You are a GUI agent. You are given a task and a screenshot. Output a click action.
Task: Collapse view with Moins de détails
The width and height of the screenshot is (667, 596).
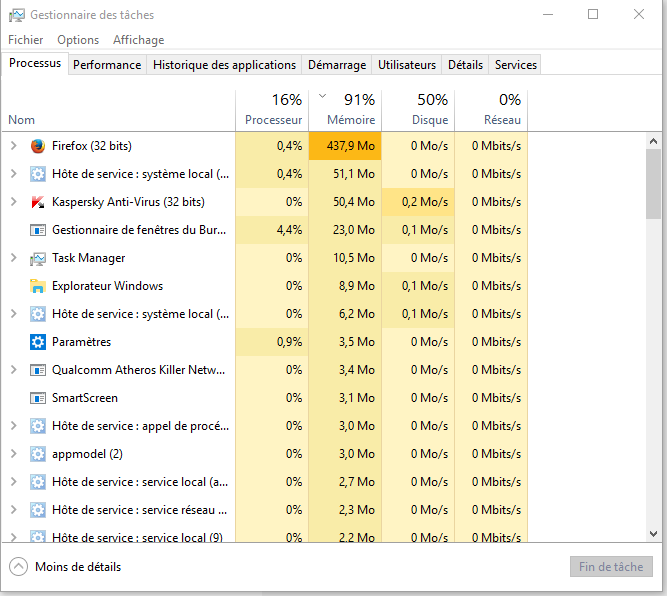66,567
